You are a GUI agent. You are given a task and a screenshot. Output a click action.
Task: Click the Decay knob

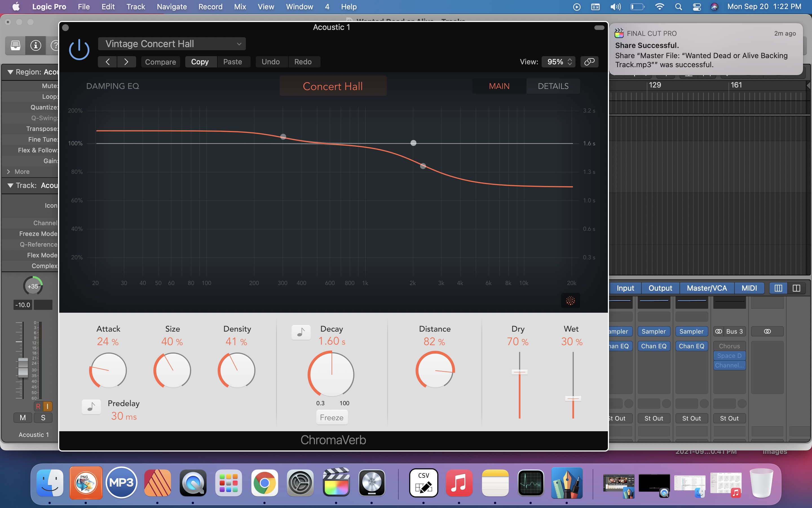[x=332, y=374]
